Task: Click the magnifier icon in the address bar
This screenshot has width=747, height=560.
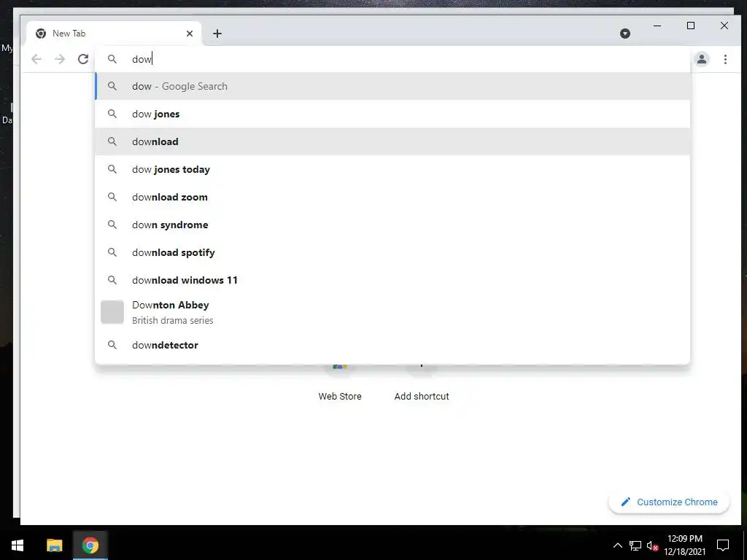Action: pos(112,59)
